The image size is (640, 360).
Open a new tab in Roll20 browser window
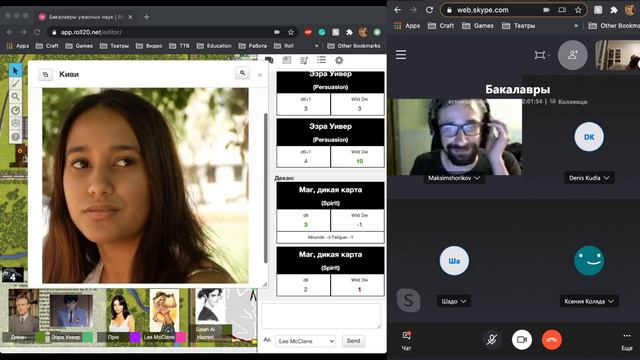pos(147,17)
